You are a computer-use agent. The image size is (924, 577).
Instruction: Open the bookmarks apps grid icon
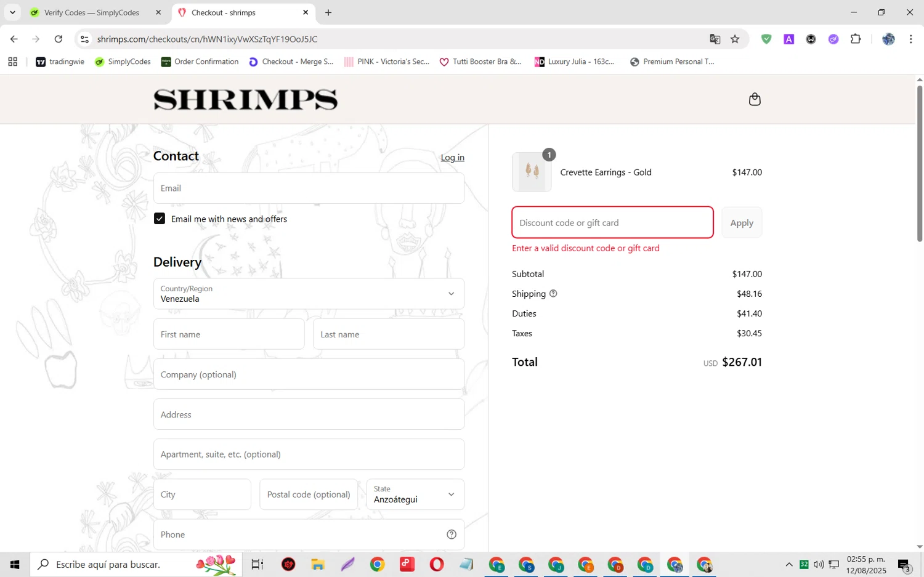pyautogui.click(x=12, y=62)
